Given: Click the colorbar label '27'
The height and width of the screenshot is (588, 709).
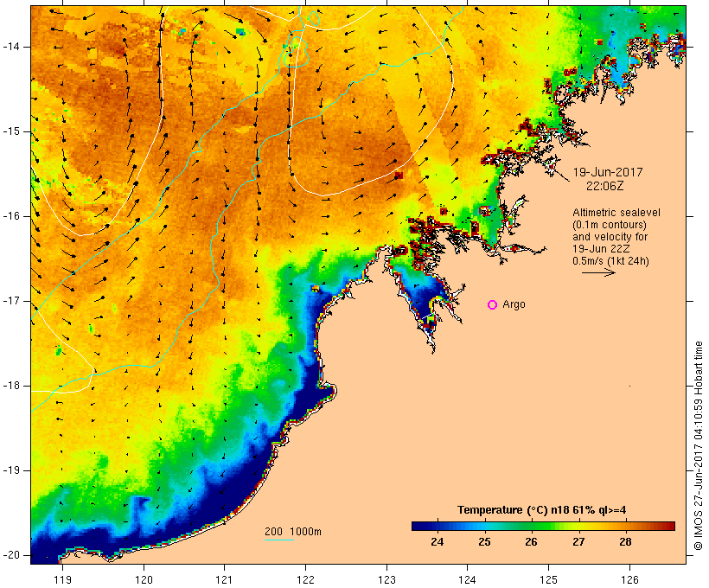Looking at the screenshot, I should pos(578,542).
